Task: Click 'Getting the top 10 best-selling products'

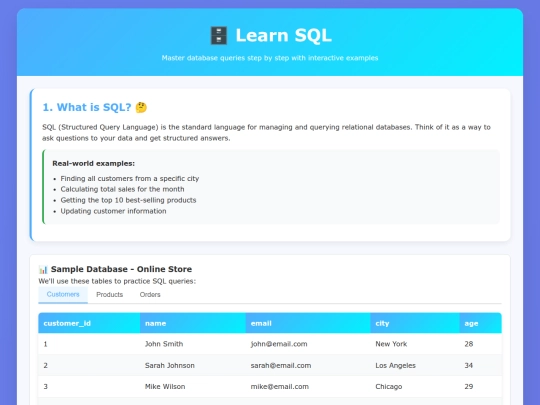Action: tap(128, 200)
